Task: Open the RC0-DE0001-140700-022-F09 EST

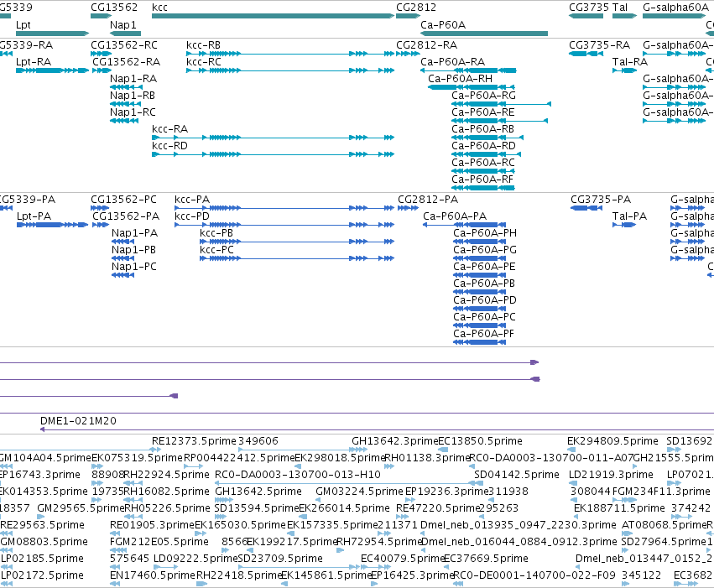Action: pos(456,584)
